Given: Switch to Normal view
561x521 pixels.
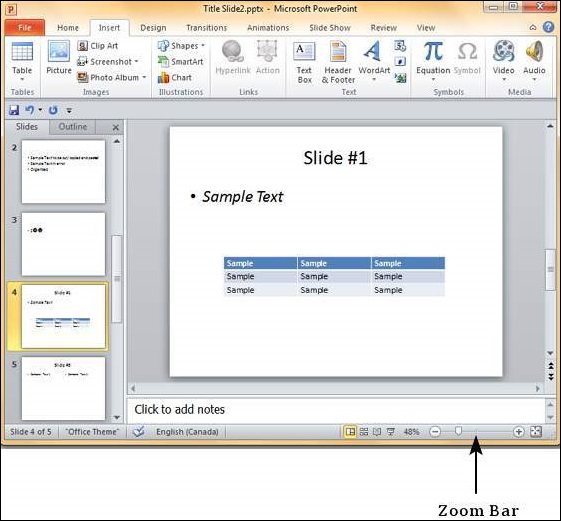Looking at the screenshot, I should pos(350,432).
